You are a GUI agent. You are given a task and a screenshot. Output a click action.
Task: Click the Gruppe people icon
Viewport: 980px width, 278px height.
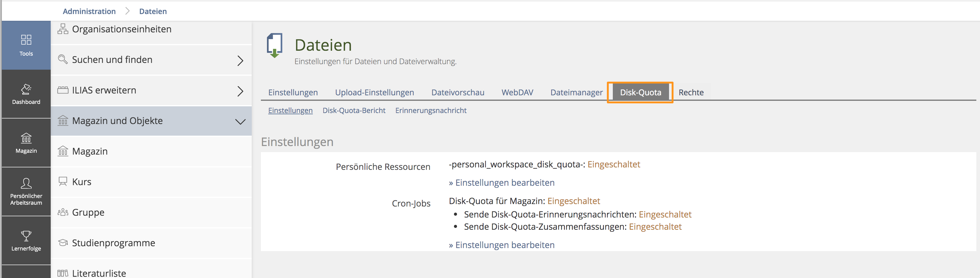click(63, 212)
